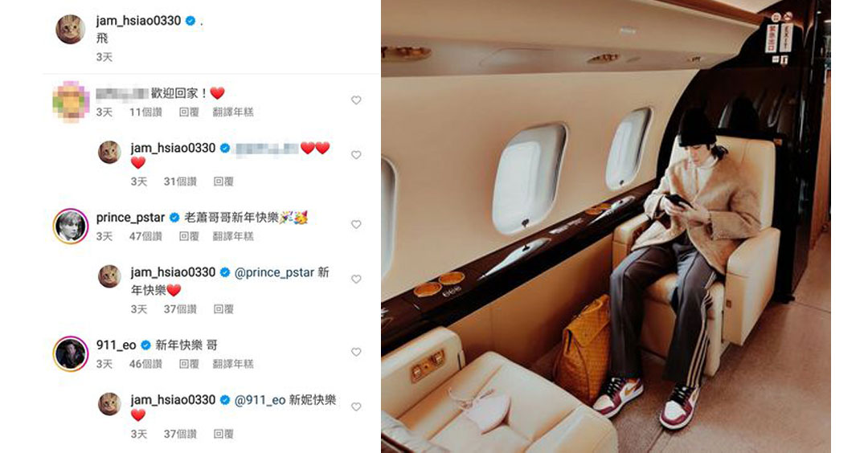Like jam_hsiao0330's first reply with heart

(356, 155)
